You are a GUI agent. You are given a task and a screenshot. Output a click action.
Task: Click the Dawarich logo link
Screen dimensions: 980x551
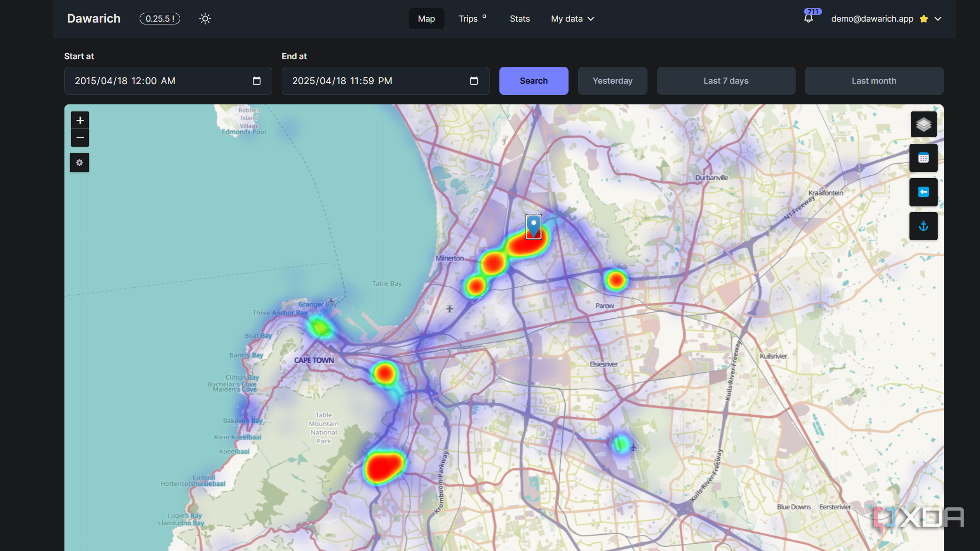pyautogui.click(x=94, y=19)
